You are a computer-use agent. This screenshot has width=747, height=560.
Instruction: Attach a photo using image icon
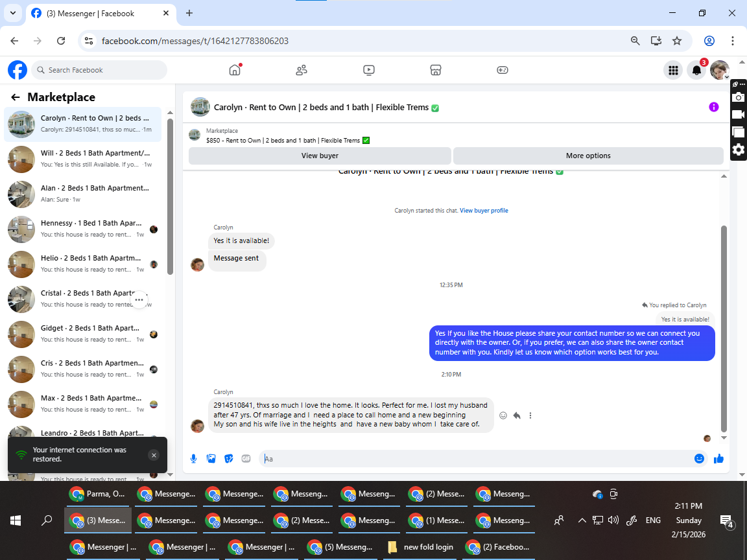click(x=211, y=459)
